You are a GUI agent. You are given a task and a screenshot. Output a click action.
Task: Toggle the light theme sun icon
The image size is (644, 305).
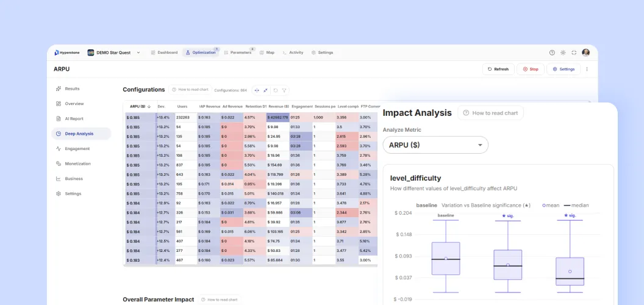pos(563,52)
